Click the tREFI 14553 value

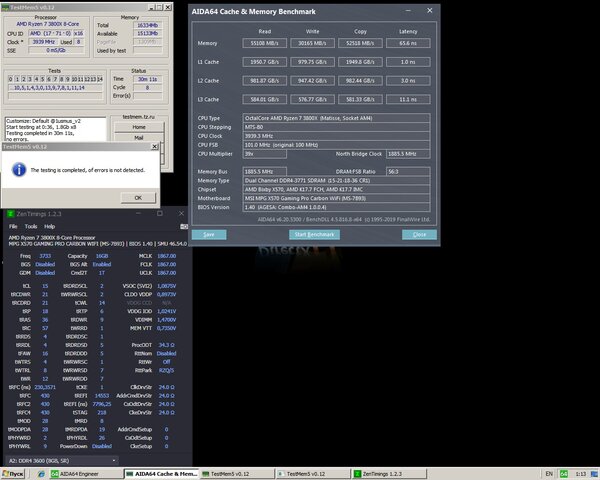(x=102, y=396)
